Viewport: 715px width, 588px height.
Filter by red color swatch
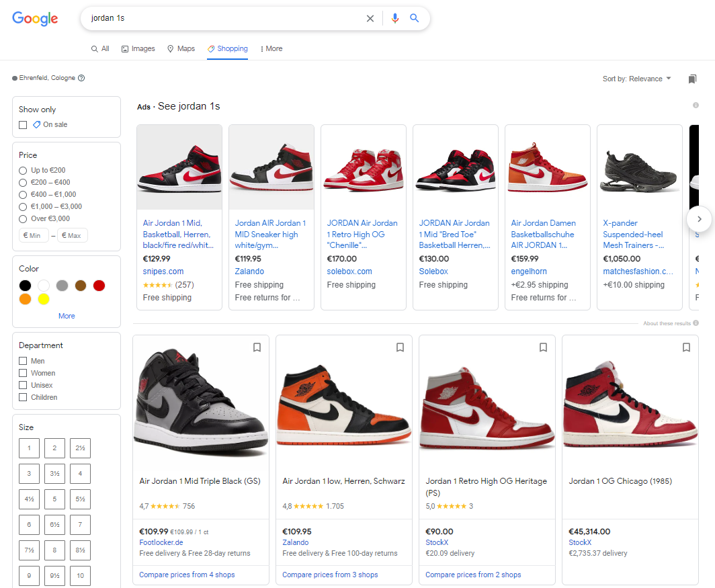pos(99,286)
